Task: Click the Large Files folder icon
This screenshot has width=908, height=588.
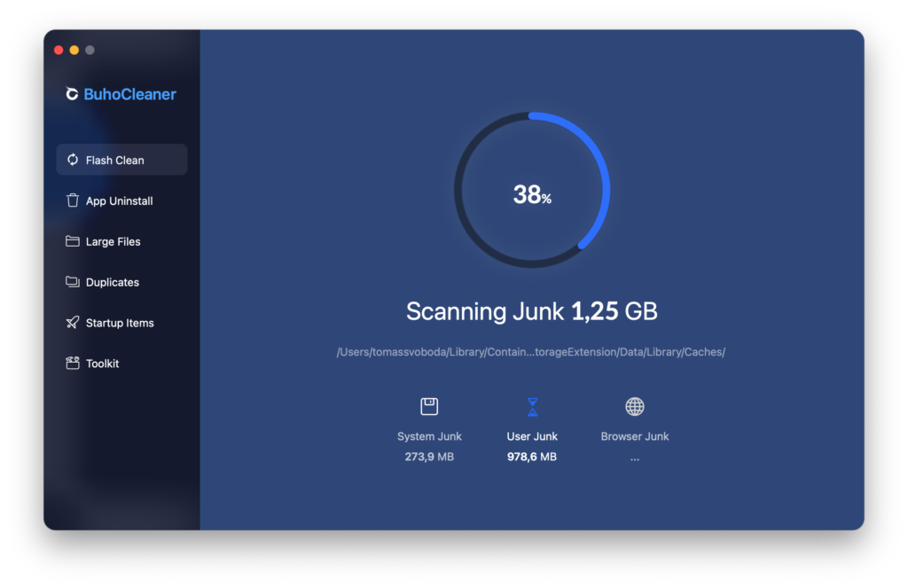Action: [73, 241]
